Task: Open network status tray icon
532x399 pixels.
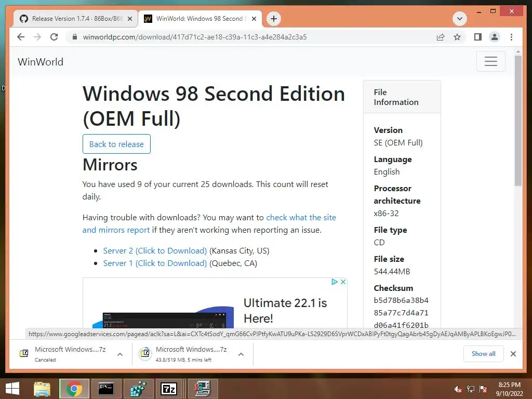Action: (x=470, y=389)
